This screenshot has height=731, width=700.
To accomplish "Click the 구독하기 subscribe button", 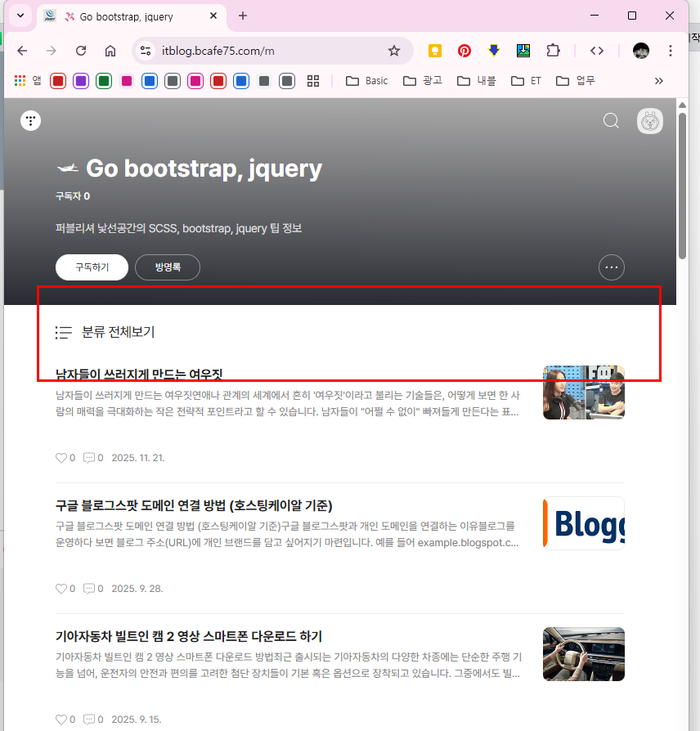I will [x=92, y=267].
